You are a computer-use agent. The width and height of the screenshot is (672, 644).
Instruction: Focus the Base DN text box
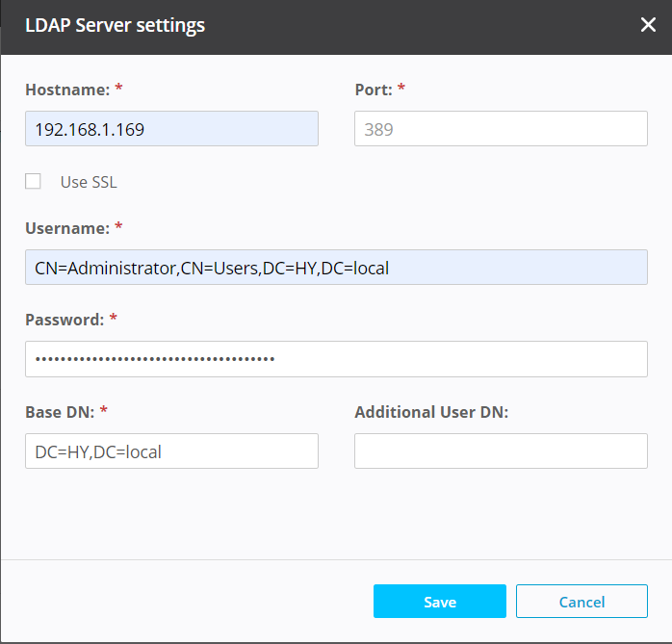tap(171, 451)
